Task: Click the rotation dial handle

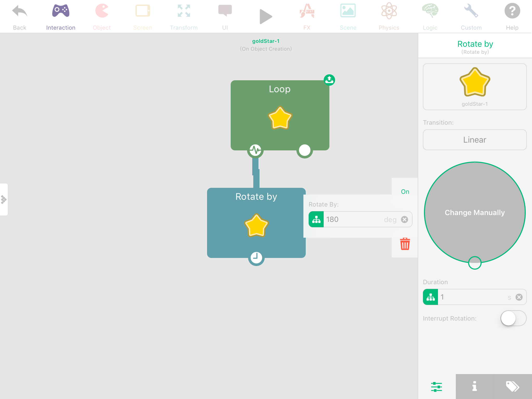Action: [475, 263]
